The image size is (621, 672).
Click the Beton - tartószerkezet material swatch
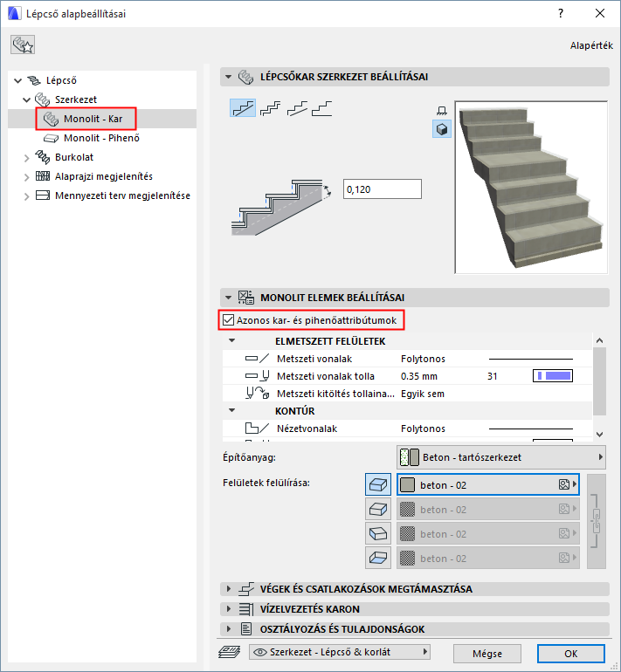pyautogui.click(x=409, y=457)
